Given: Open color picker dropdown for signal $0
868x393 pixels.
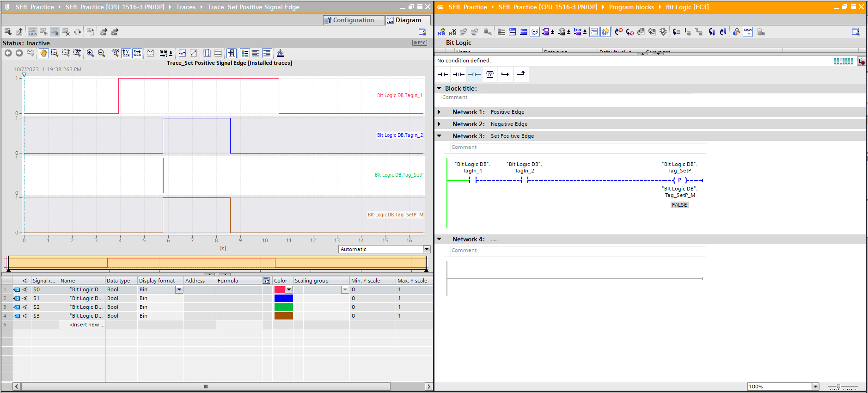Looking at the screenshot, I should [x=289, y=289].
